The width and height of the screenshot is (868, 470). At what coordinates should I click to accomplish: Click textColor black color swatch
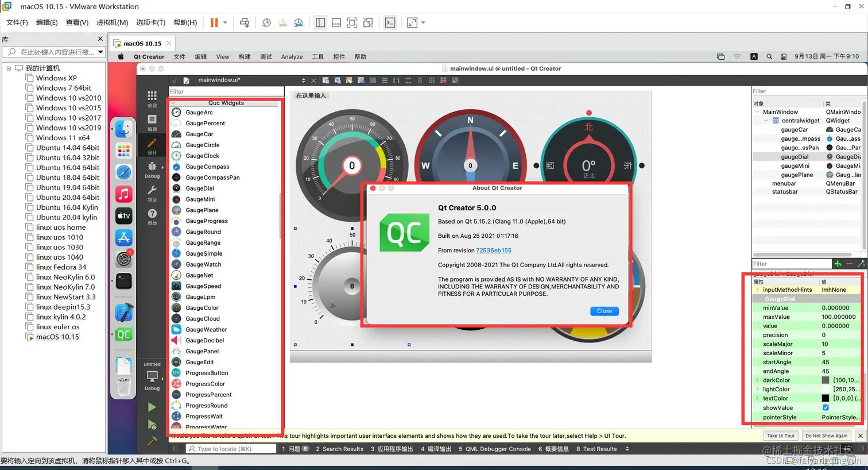(826, 399)
